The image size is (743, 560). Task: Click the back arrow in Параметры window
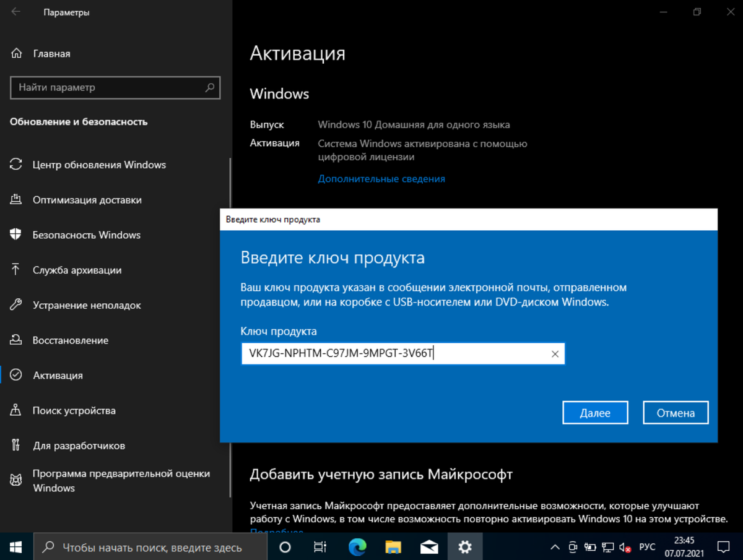16,12
